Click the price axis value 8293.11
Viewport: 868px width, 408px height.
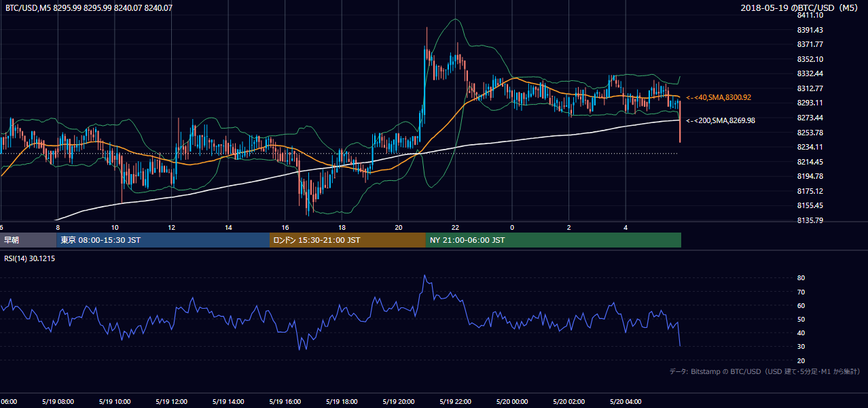(810, 103)
